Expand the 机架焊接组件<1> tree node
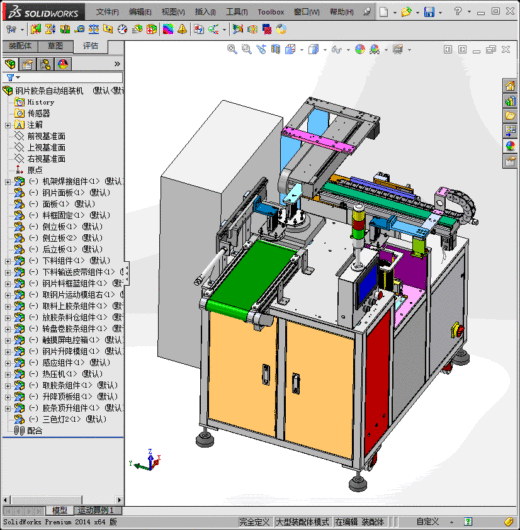520x530 pixels. (x=8, y=182)
